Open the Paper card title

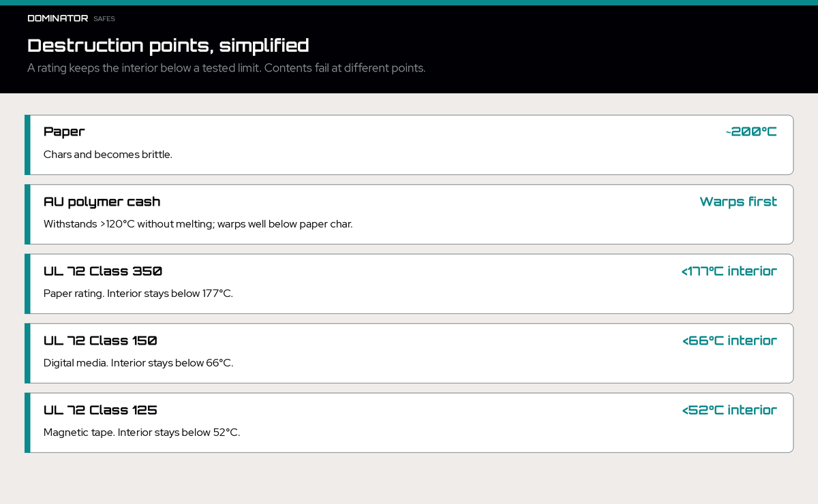64,131
